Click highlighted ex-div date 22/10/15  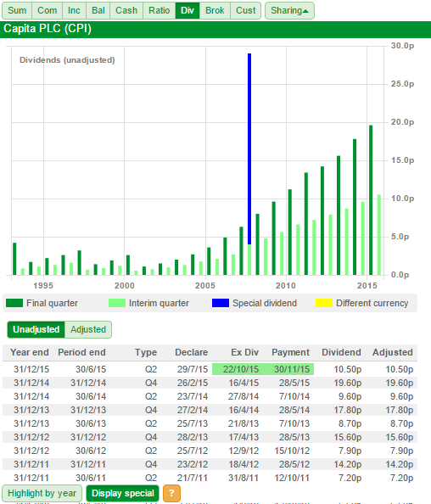tap(241, 369)
